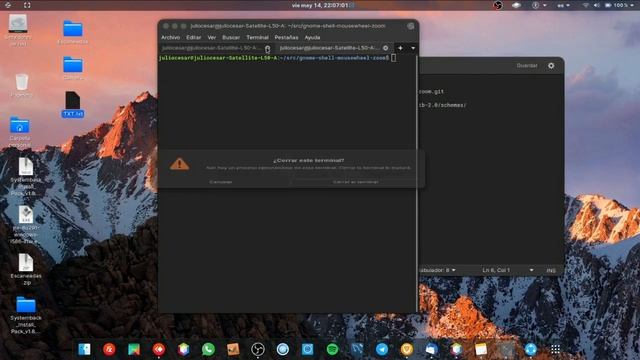Open the Archivo menu in the terminal
Image resolution: width=640 pixels, height=360 pixels.
(x=171, y=37)
